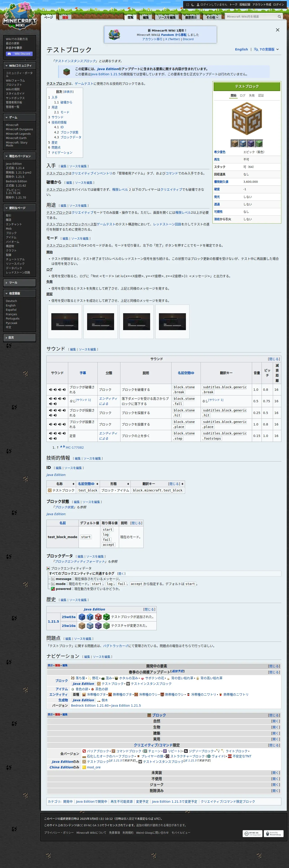Image resolution: width=289 pixels, height=868 pixels.
Task: Click Wiki Discord button in sidebar
Action: [x=19, y=54]
